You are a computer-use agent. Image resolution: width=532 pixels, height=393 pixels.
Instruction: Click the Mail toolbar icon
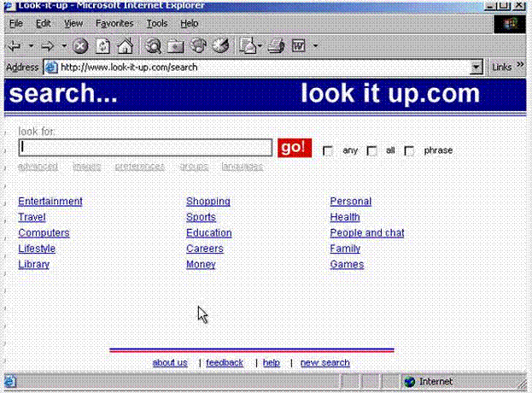tap(248, 46)
